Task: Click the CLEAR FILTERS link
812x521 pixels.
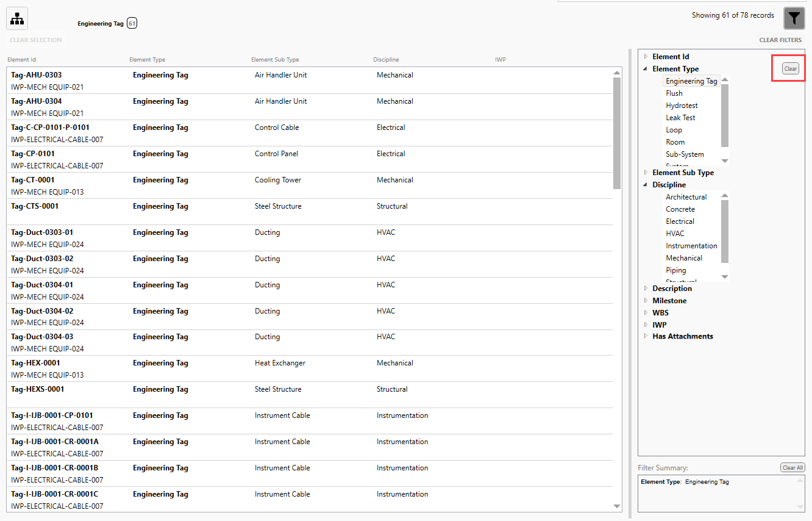Action: tap(780, 40)
